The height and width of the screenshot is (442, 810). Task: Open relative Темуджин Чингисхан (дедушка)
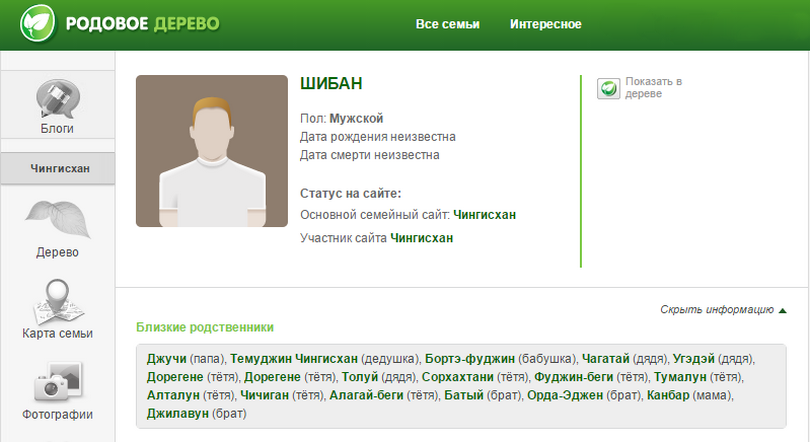point(282,358)
